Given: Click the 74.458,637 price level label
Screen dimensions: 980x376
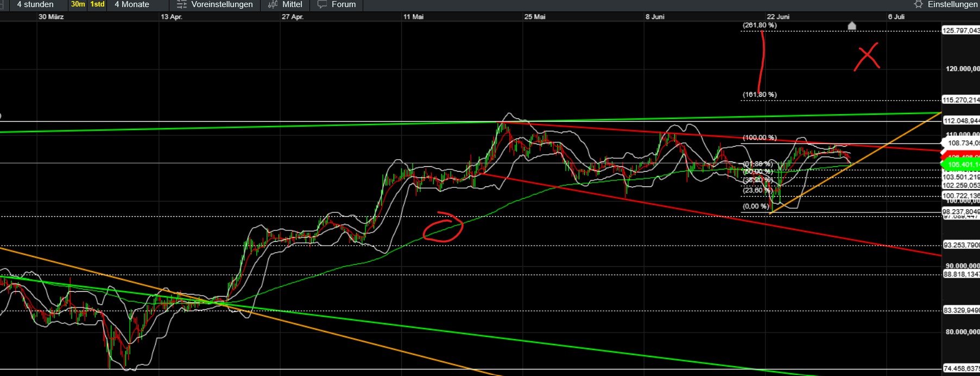Looking at the screenshot, I should [x=961, y=368].
